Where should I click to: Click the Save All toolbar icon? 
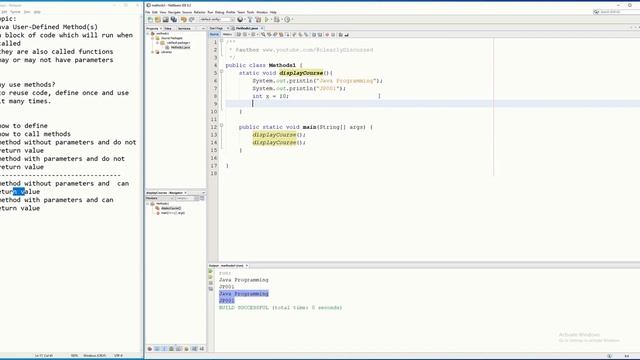174,19
